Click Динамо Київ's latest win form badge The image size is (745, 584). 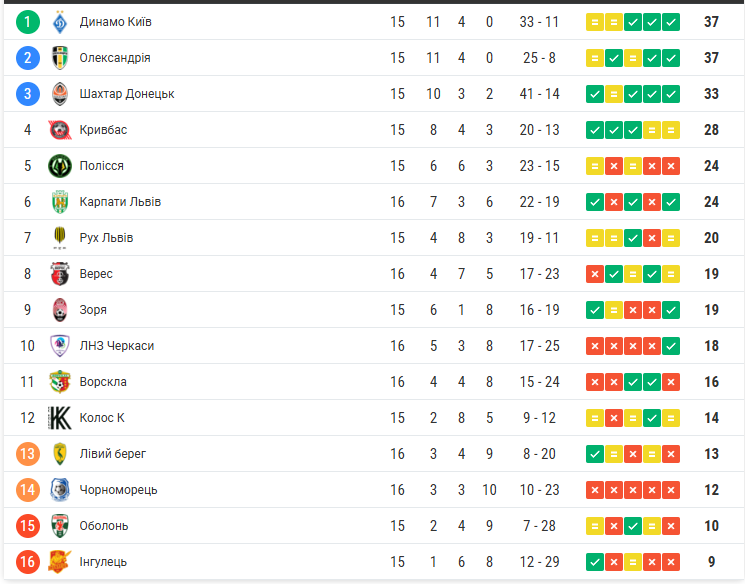click(671, 22)
